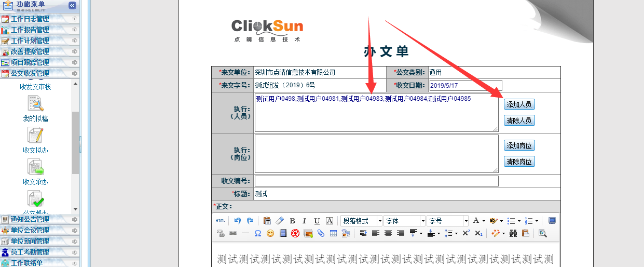Open the 收发文审核 sidebar link

point(35,87)
